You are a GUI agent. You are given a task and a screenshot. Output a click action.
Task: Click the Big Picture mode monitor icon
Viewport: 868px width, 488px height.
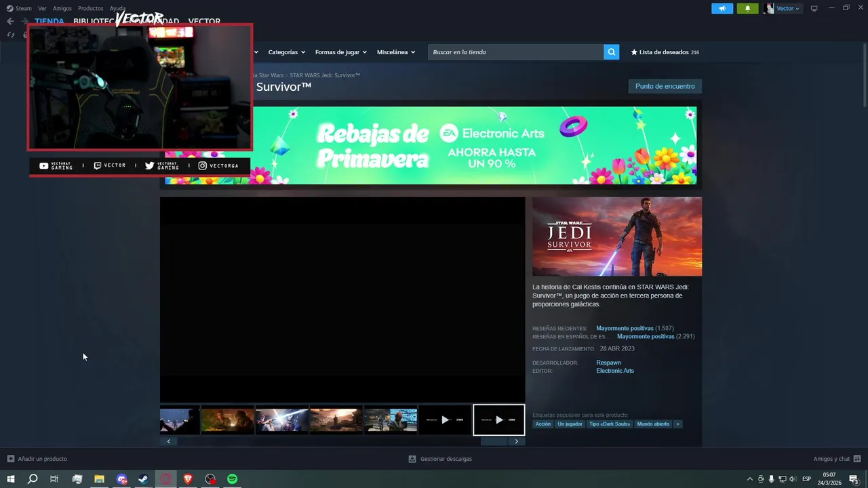pyautogui.click(x=814, y=8)
